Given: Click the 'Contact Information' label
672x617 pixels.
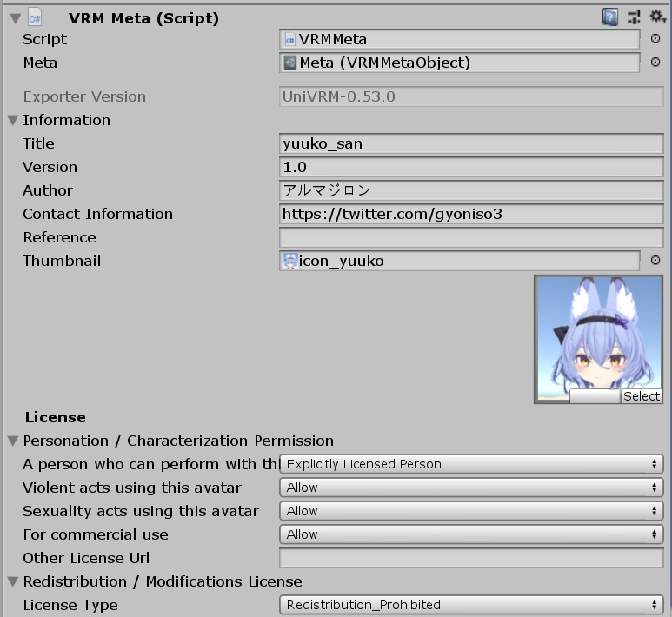Looking at the screenshot, I should pyautogui.click(x=97, y=214).
